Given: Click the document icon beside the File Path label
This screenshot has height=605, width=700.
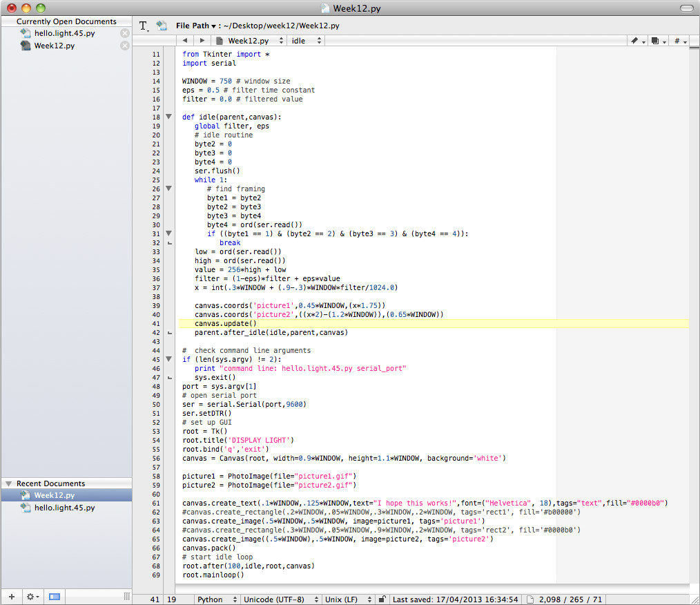Looking at the screenshot, I should (162, 25).
